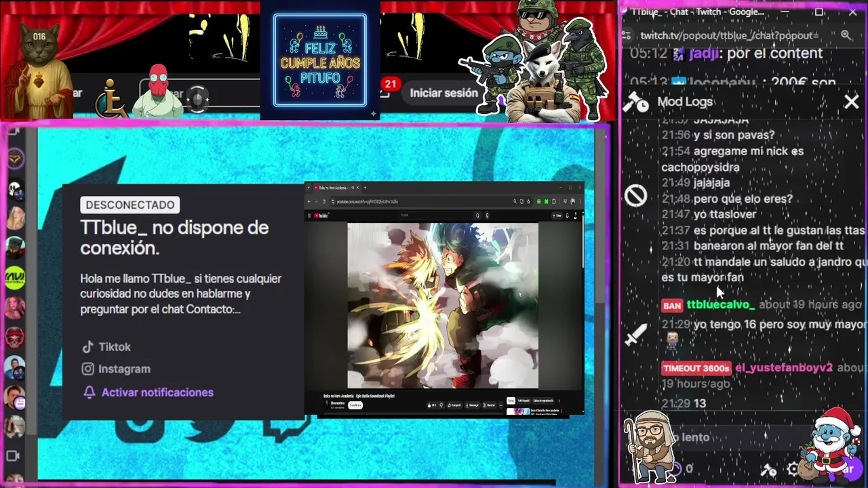Close the Mod Logs panel
The height and width of the screenshot is (488, 868).
point(851,102)
